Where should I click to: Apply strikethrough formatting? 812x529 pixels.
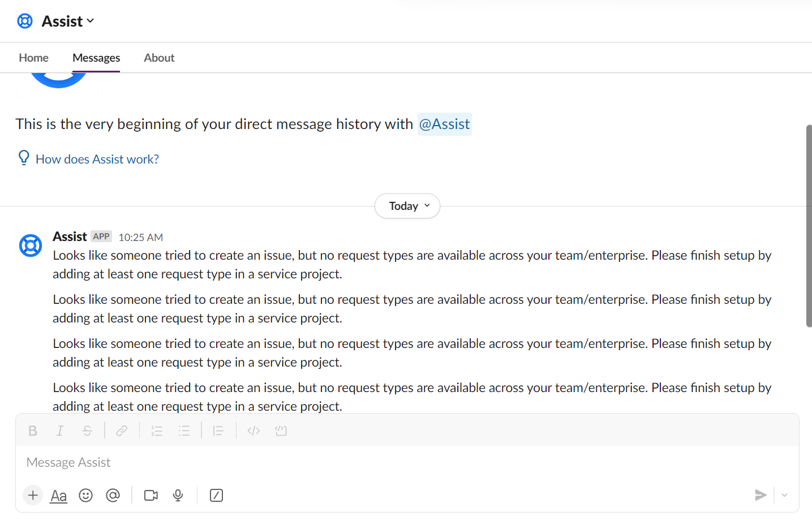[x=87, y=431]
